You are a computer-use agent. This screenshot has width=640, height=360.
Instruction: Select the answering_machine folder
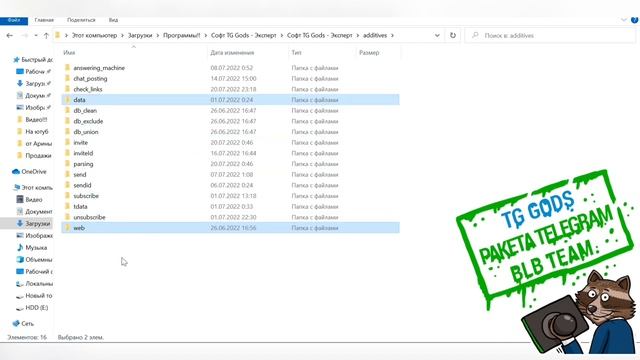tap(99, 68)
